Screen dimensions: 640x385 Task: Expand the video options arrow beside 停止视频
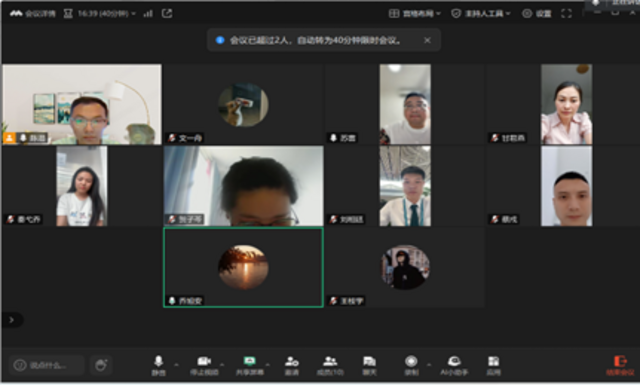click(222, 364)
